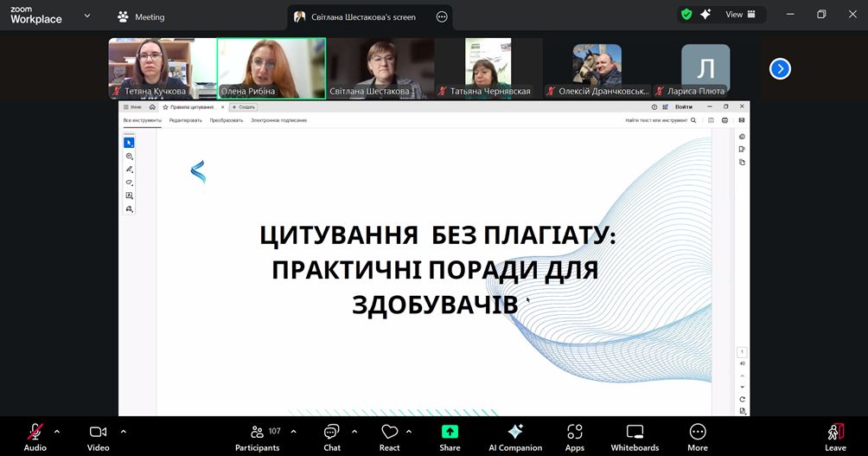Open the AI Companion panel
This screenshot has height=456, width=868.
515,436
